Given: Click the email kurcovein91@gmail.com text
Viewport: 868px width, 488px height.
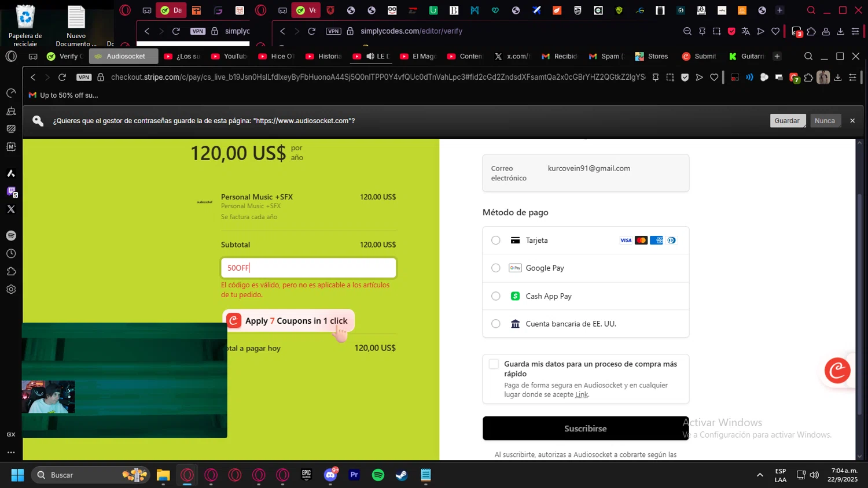Looking at the screenshot, I should [x=589, y=168].
